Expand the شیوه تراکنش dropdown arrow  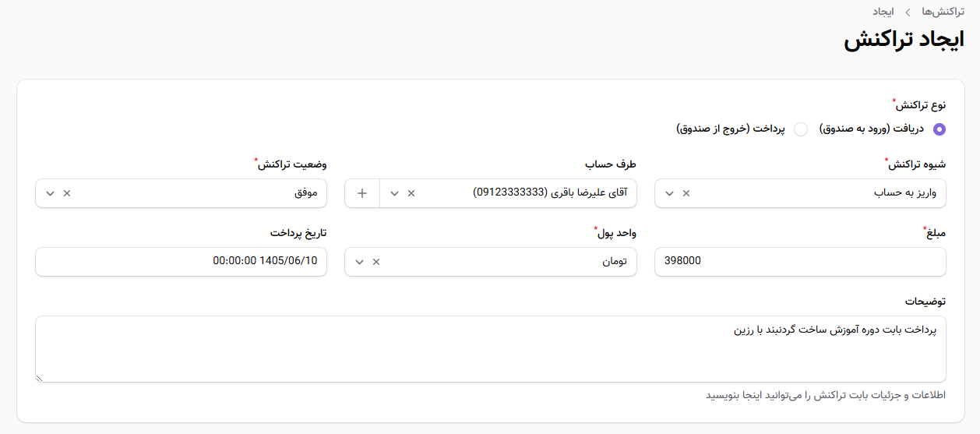(669, 193)
